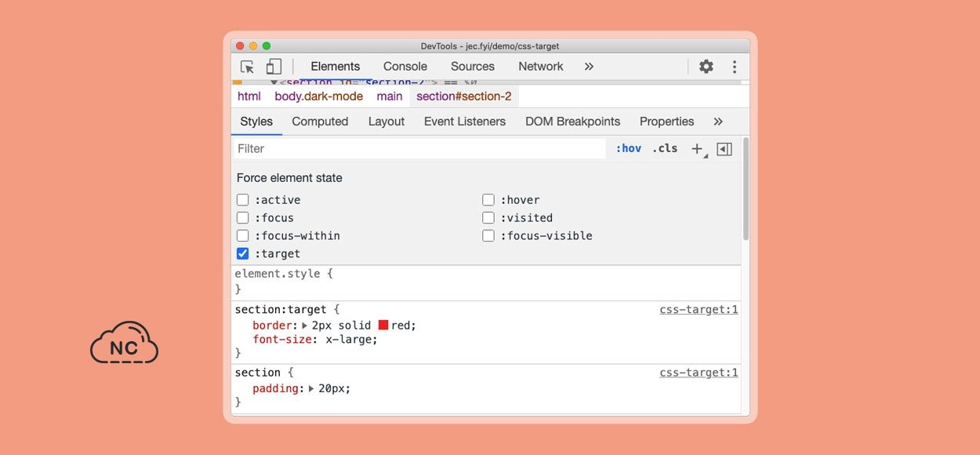Open the Properties tab

coord(667,122)
